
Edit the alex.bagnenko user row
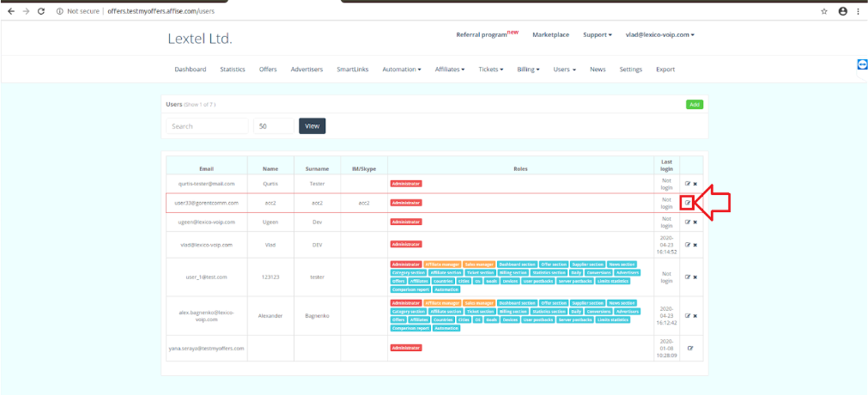[688, 315]
